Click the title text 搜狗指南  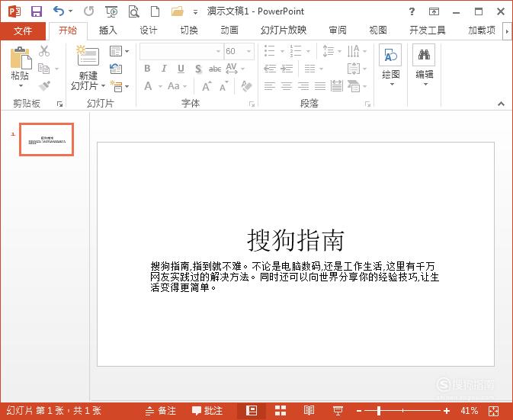pos(296,240)
